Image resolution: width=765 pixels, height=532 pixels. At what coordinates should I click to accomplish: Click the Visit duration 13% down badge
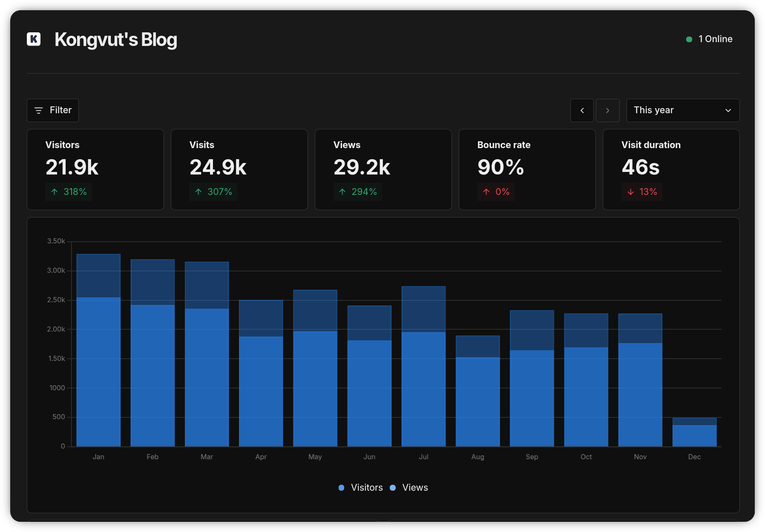[x=641, y=192]
